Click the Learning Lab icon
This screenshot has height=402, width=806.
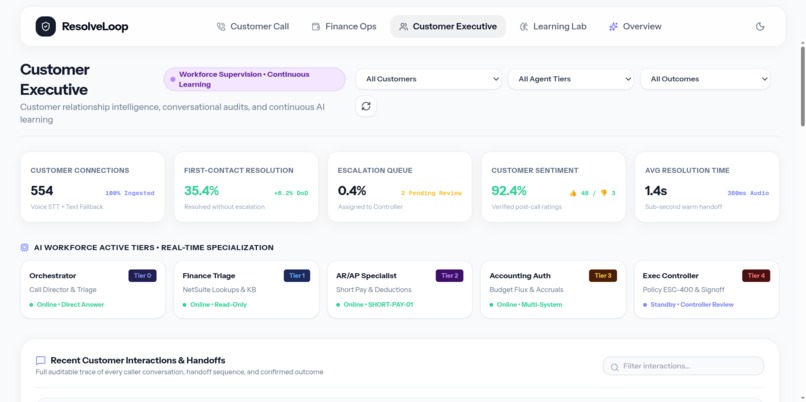click(x=524, y=27)
